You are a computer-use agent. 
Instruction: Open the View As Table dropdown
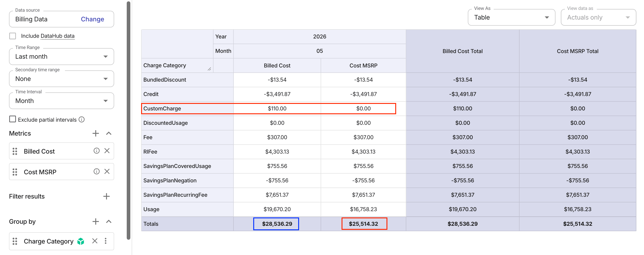click(x=511, y=17)
